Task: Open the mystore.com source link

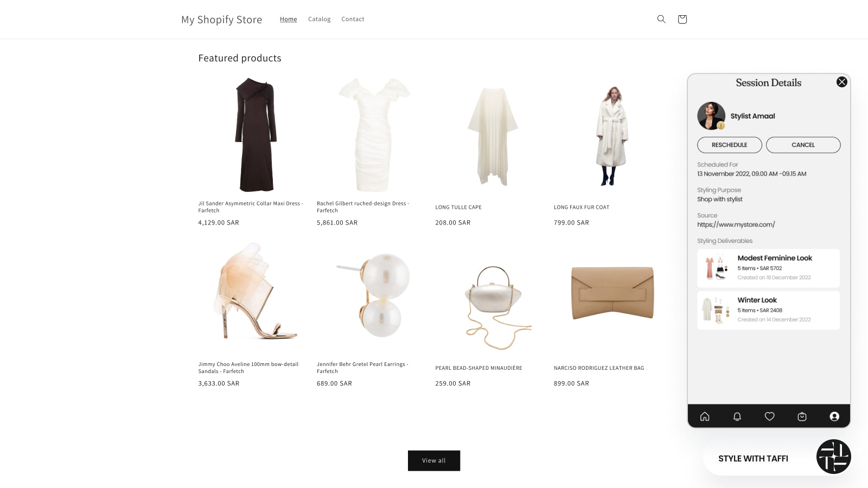Action: click(736, 224)
